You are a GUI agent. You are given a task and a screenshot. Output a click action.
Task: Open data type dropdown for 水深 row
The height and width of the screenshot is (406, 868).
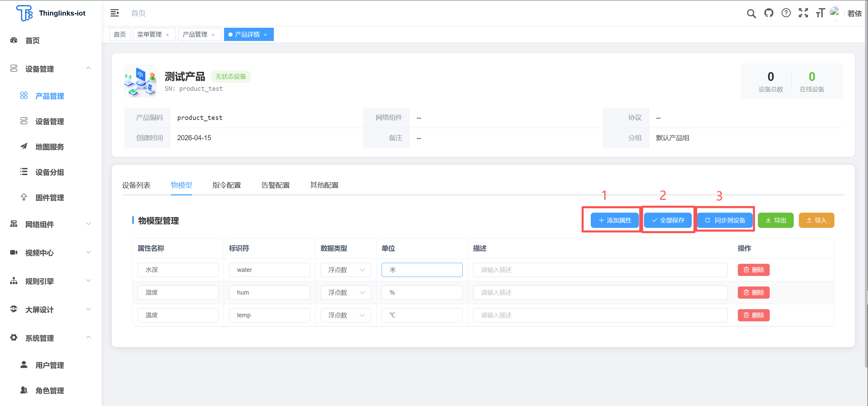345,270
